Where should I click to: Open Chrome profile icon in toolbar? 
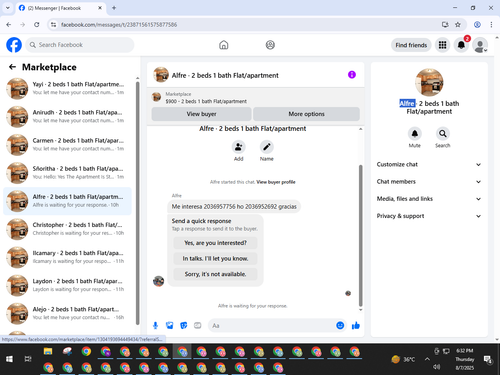coord(477,24)
